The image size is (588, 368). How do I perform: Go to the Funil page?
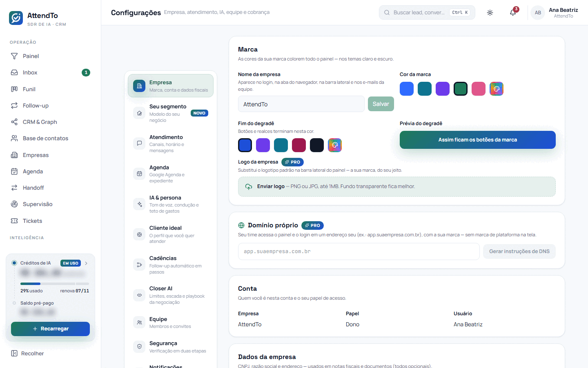(x=50, y=89)
